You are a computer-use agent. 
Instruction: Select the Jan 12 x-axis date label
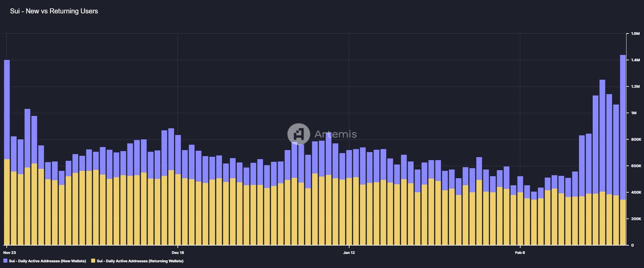pos(349,253)
